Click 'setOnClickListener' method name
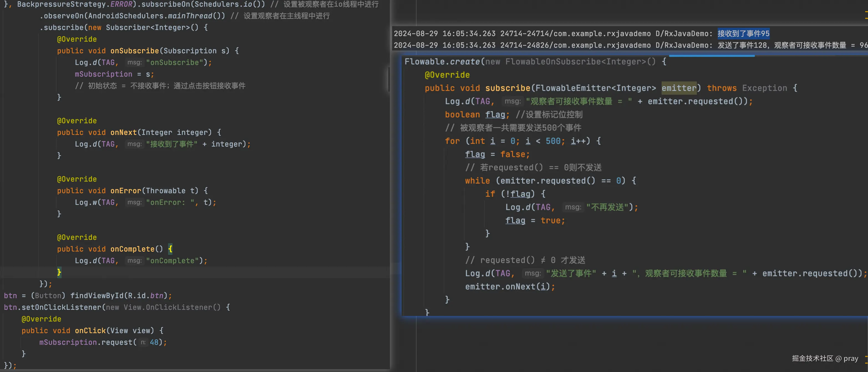The height and width of the screenshot is (372, 868). [61, 307]
